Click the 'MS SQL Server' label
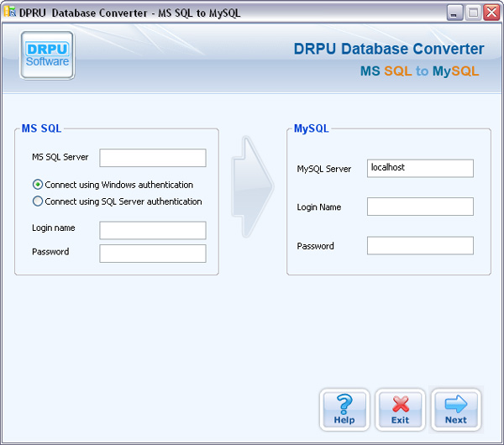Viewport: 504px width, 445px height. pos(60,157)
